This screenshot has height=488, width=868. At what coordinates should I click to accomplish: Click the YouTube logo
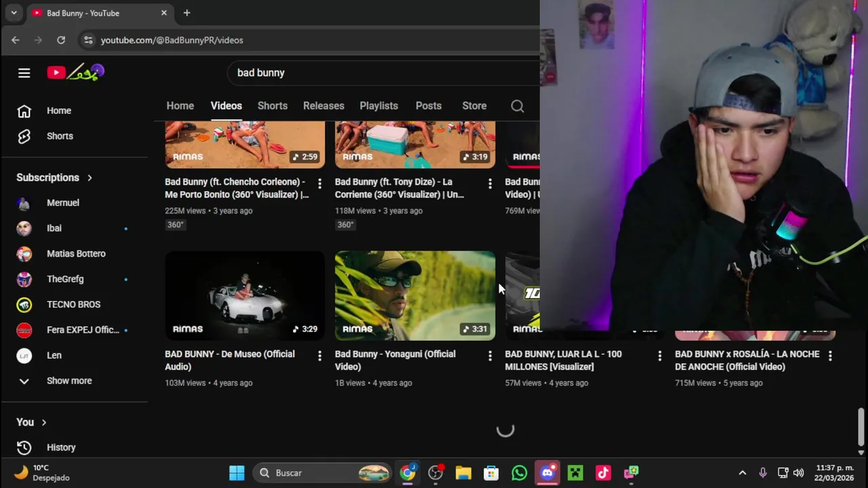tap(75, 73)
